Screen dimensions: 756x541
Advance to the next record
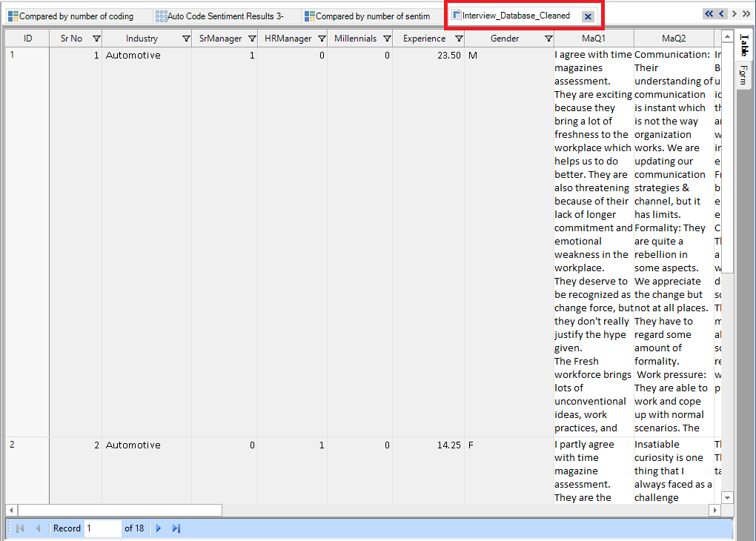[x=159, y=528]
